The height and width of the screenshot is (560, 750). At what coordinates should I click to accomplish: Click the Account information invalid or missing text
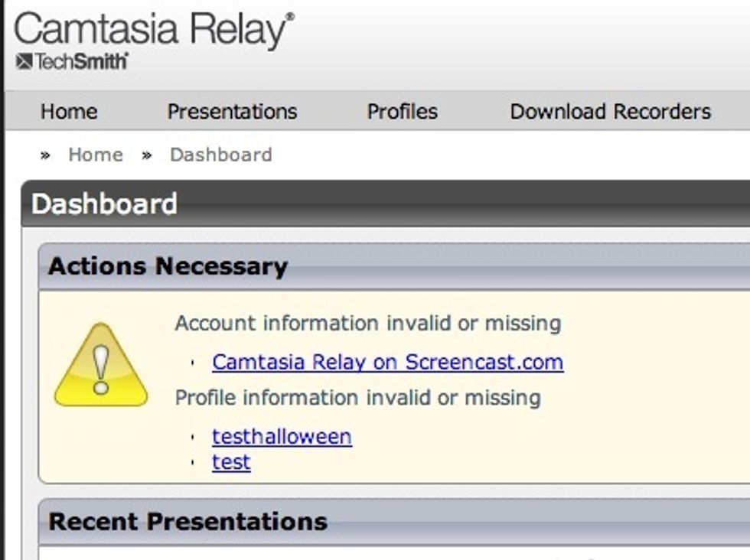click(367, 323)
